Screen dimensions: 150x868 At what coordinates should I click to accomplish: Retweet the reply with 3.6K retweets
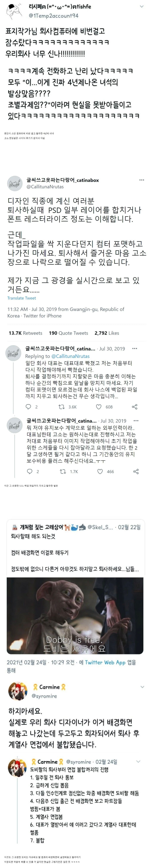[62, 407]
